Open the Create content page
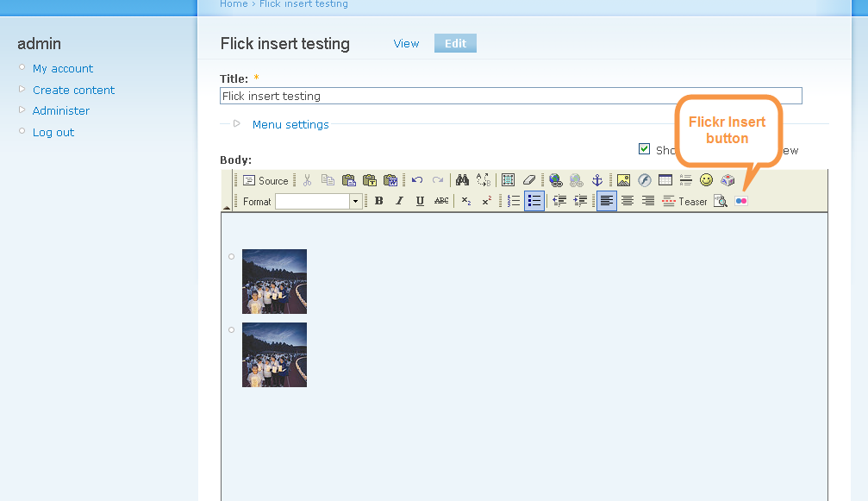Viewport: 868px width, 501px height. click(73, 90)
